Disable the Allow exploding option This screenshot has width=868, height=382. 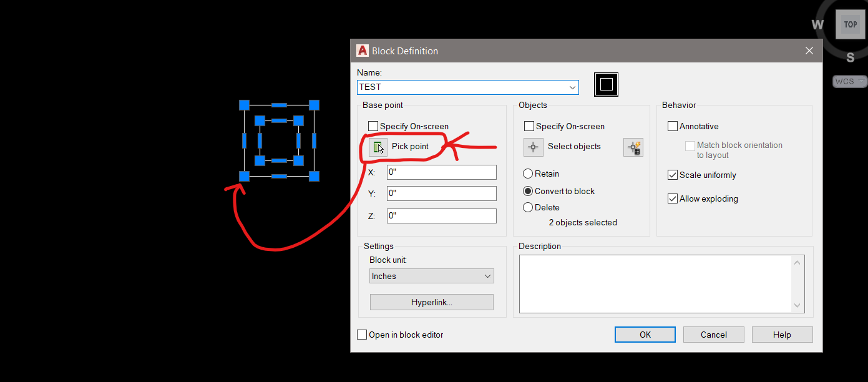coord(672,198)
